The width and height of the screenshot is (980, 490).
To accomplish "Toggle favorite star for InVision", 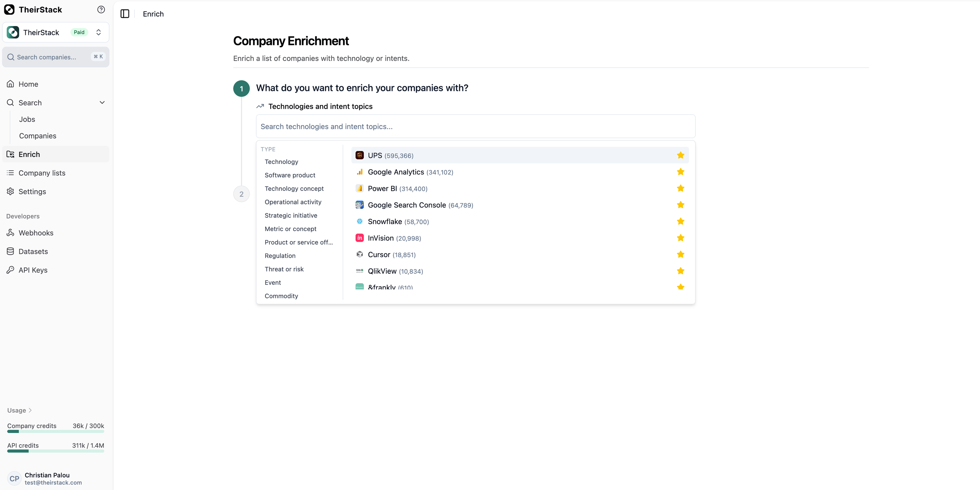I will coord(680,237).
